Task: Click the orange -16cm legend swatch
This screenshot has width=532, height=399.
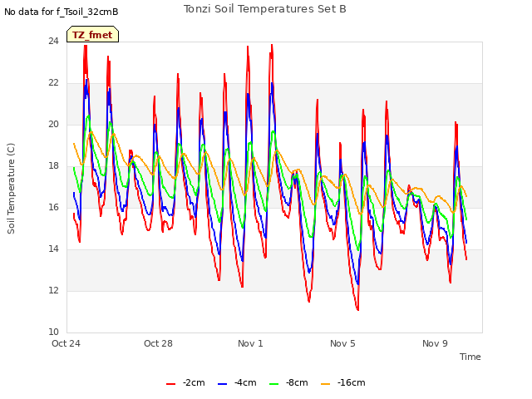Action: click(x=325, y=384)
